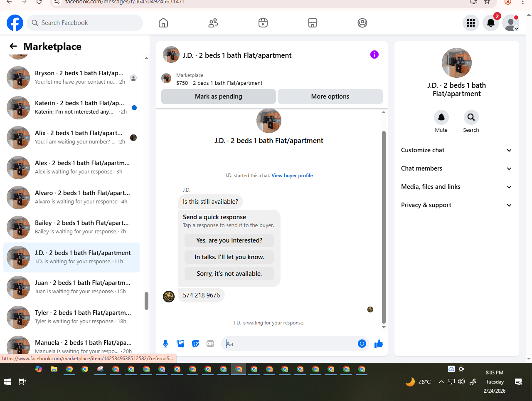Choose a GIF icon
This screenshot has height=401, width=532.
tap(210, 344)
